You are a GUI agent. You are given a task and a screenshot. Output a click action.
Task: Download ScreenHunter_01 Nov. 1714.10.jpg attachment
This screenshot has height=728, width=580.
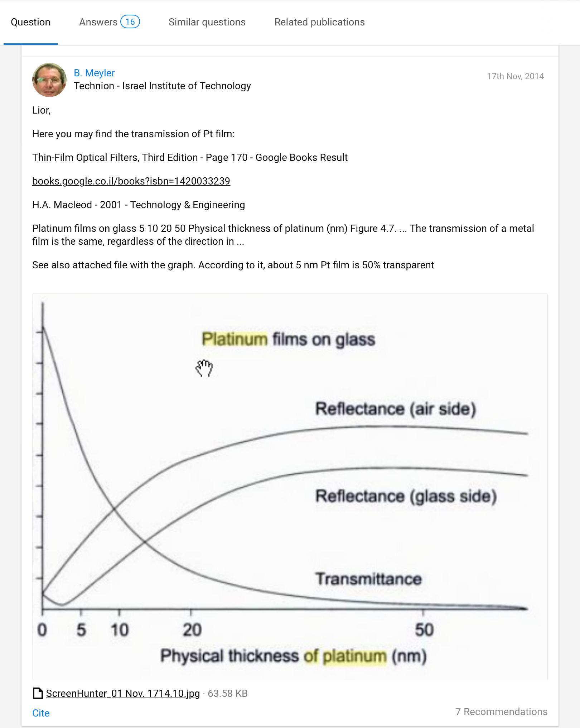pyautogui.click(x=123, y=693)
